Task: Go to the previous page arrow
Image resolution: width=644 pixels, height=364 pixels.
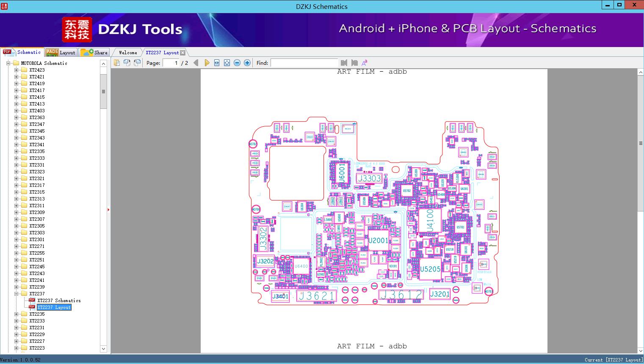Action: 196,63
